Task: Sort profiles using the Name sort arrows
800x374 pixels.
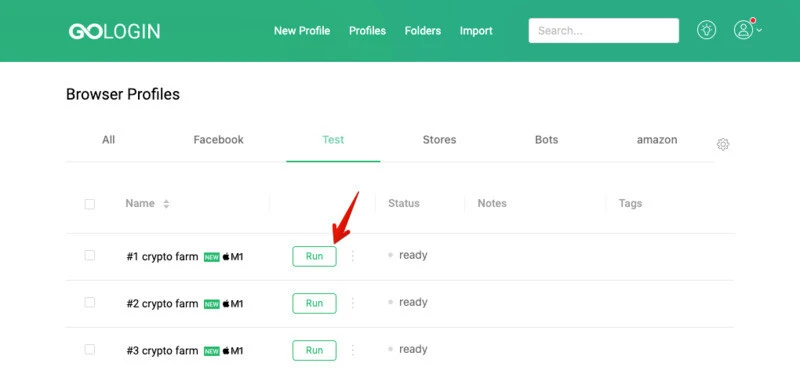Action: click(x=166, y=204)
